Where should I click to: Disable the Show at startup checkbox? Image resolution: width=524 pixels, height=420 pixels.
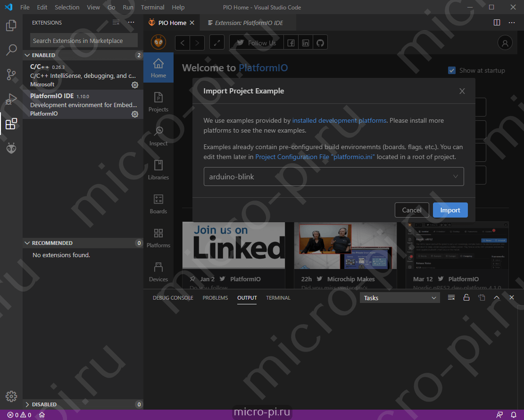[451, 70]
